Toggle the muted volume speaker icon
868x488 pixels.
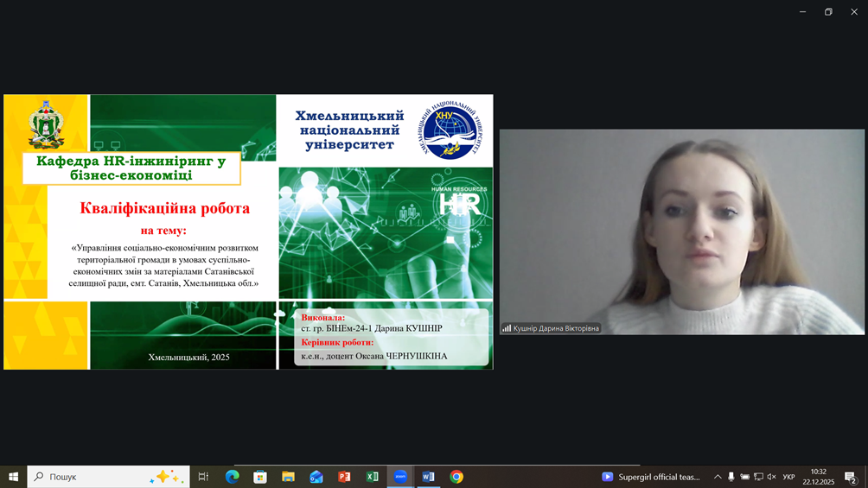tap(771, 477)
